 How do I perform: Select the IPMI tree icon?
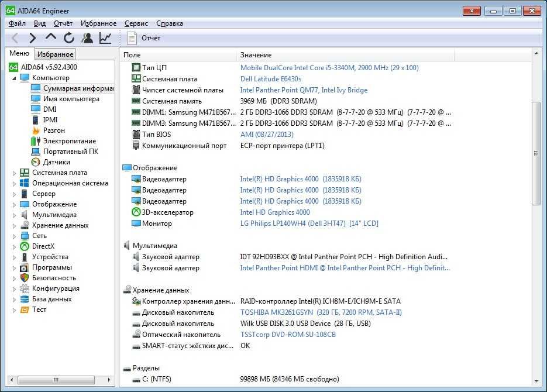(x=36, y=119)
